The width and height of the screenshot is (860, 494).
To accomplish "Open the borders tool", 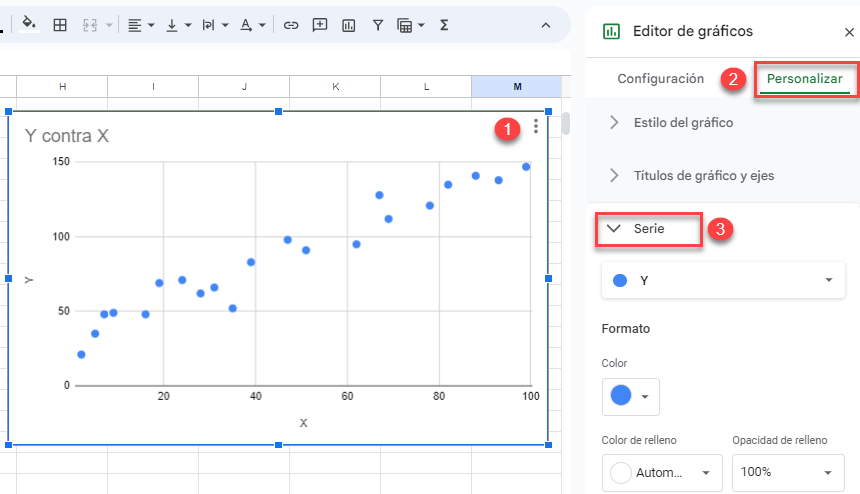I will [60, 25].
